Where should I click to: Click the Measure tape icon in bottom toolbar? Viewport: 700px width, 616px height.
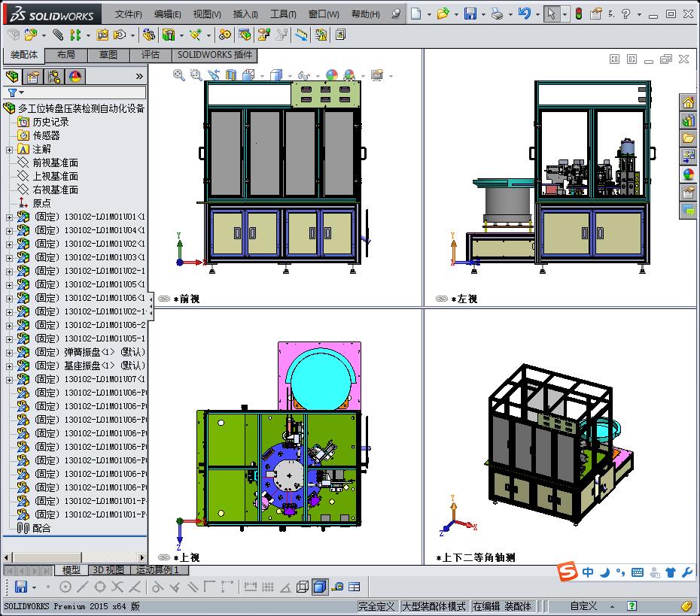(x=336, y=587)
